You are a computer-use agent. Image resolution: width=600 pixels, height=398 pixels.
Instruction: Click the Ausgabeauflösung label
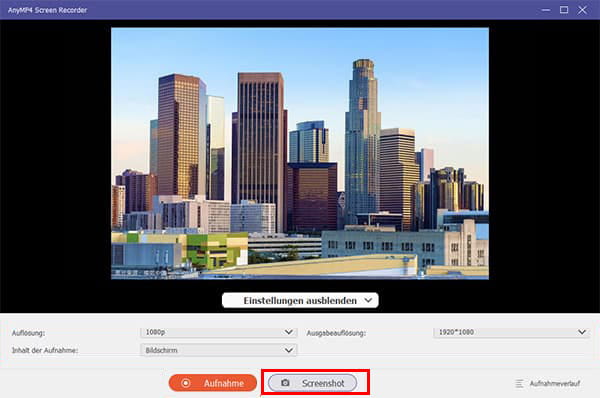[336, 333]
